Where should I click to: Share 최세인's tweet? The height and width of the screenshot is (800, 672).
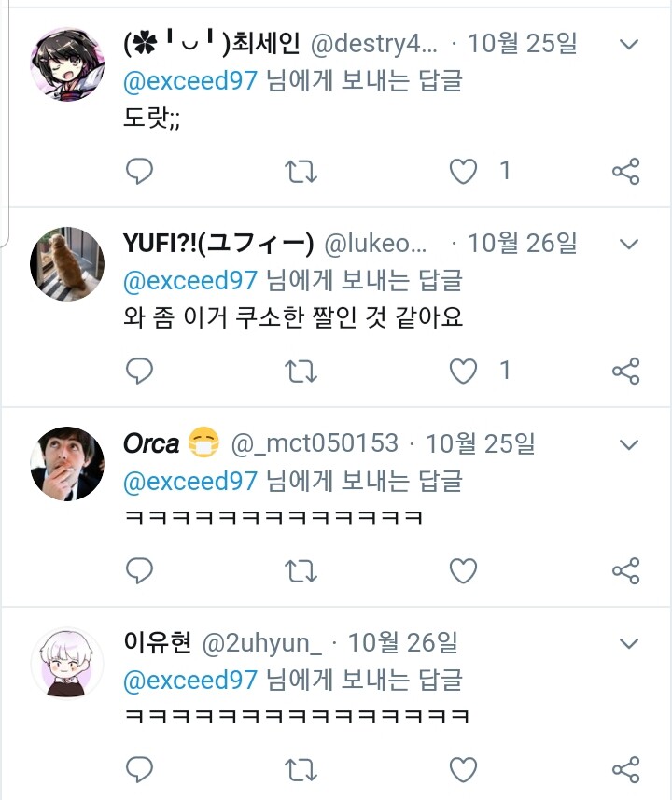pos(625,171)
